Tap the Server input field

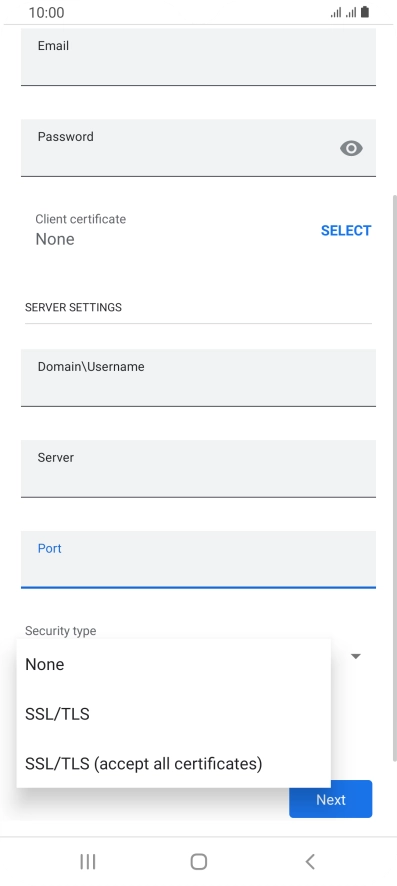point(198,468)
